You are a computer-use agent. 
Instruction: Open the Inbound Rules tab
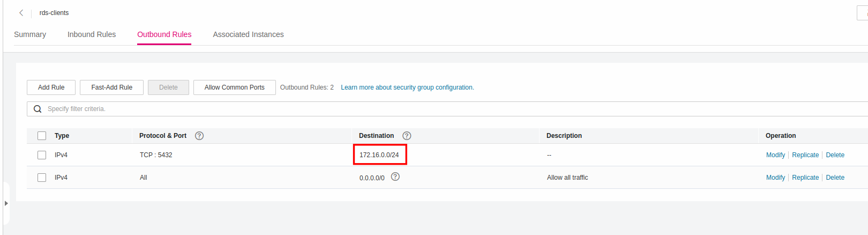click(92, 34)
